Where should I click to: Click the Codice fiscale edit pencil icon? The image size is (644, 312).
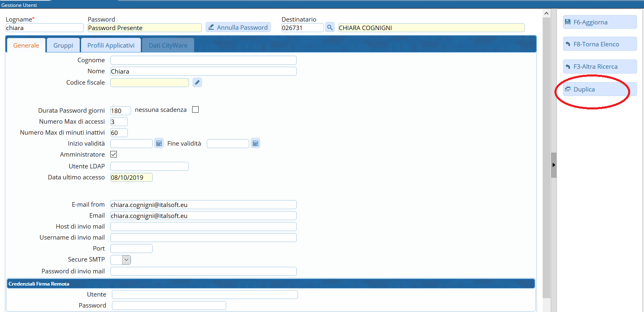point(197,83)
